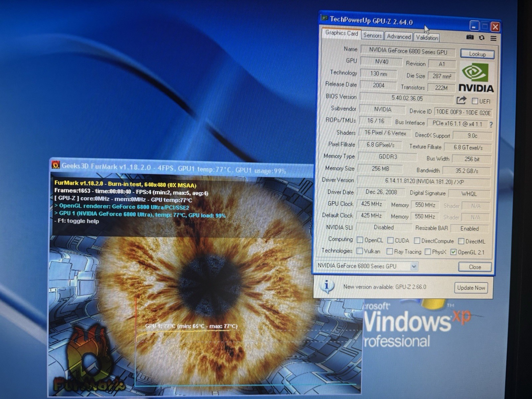Click the Bus Interface field PCIe x16

457,124
